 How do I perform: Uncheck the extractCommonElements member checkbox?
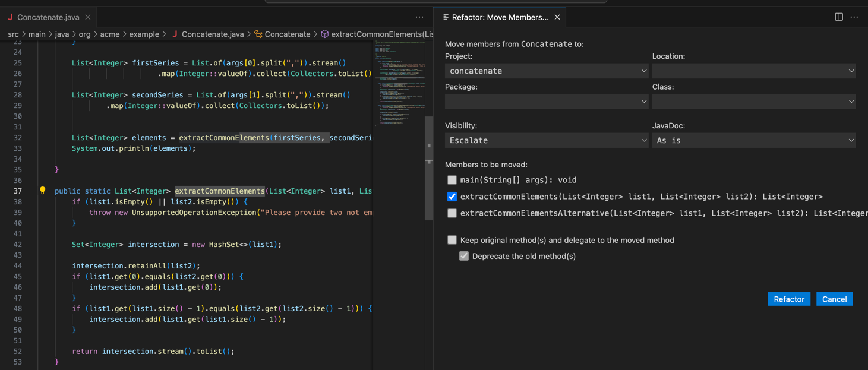click(x=452, y=197)
